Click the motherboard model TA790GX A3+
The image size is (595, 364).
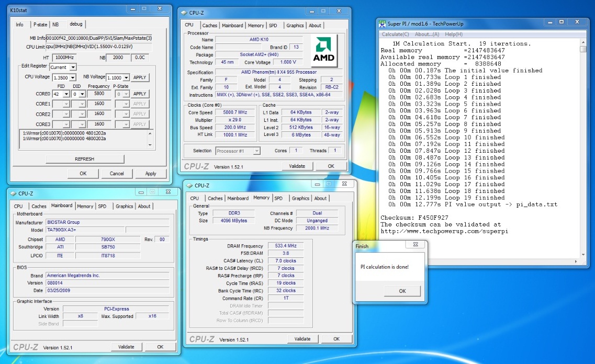85,230
